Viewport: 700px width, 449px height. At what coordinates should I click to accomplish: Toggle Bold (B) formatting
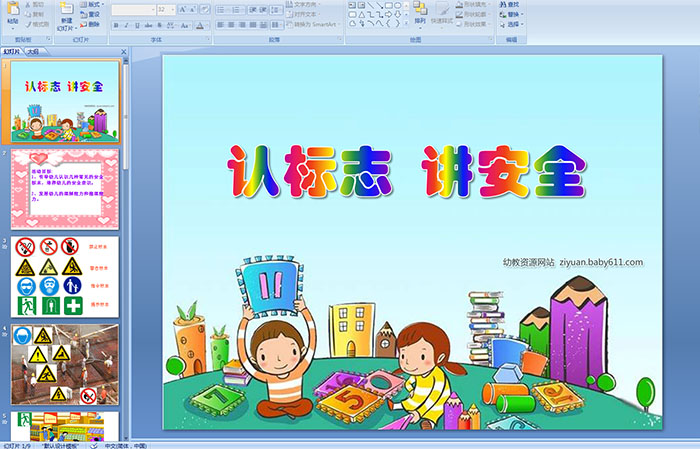click(x=117, y=25)
